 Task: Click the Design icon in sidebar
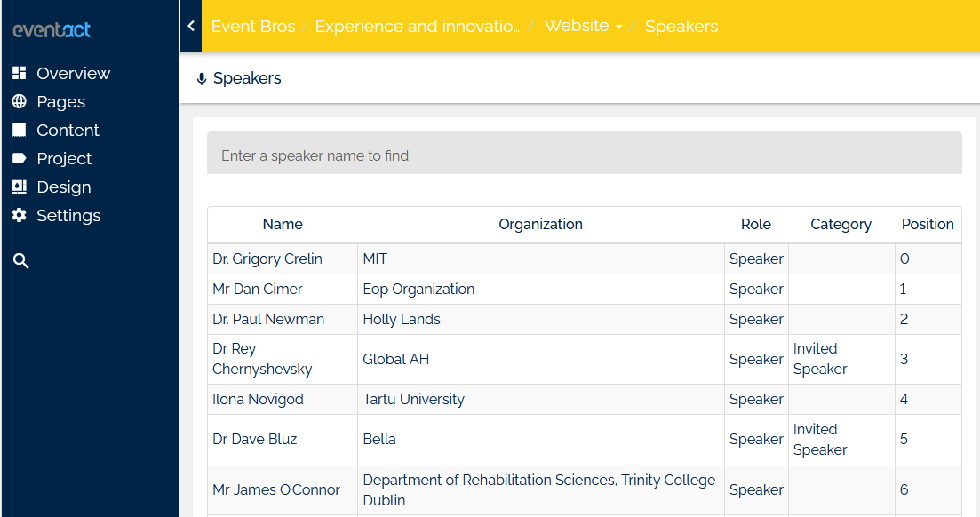coord(19,187)
